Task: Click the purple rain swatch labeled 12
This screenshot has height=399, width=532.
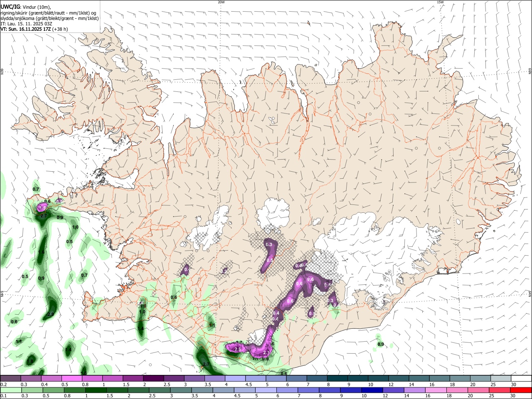Action: coord(394,390)
